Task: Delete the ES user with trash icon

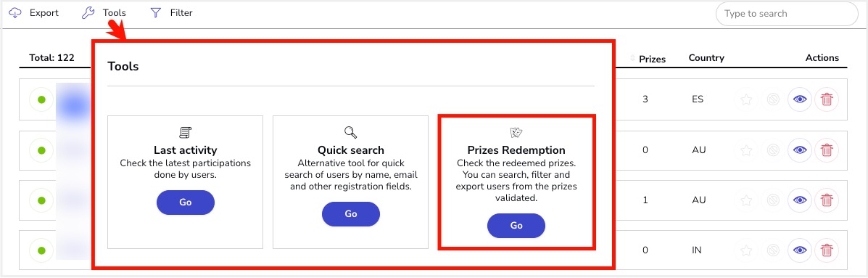Action: coord(827,99)
